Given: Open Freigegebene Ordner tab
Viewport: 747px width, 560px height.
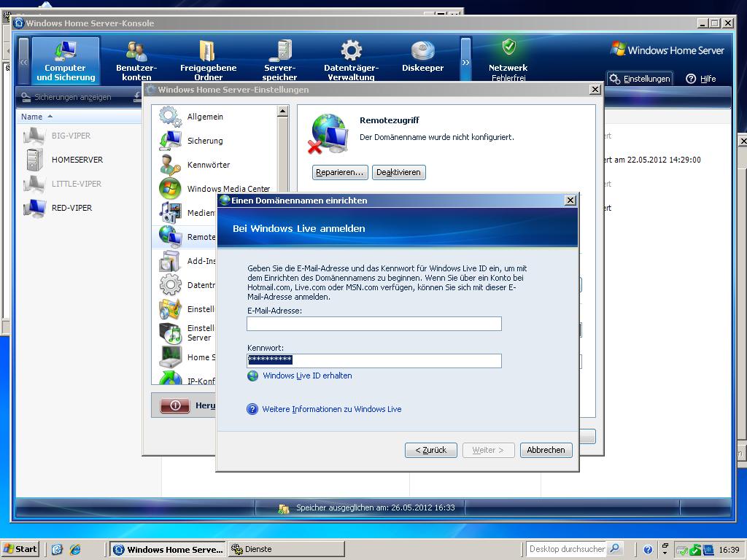Looking at the screenshot, I should (x=208, y=61).
